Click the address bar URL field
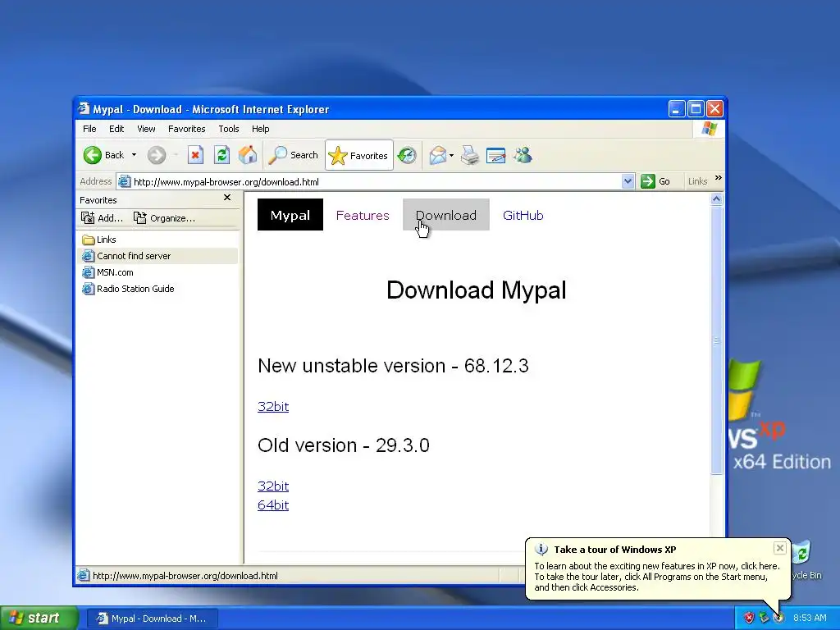Viewport: 840px width, 630px height. point(370,181)
